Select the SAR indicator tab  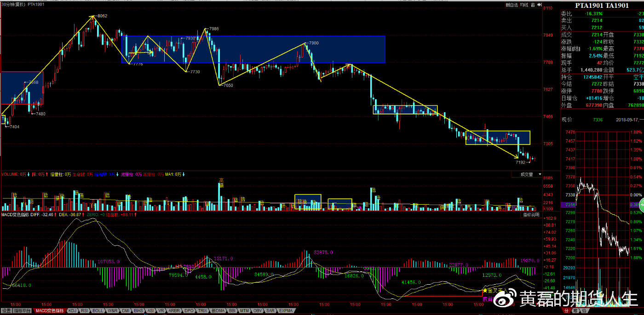(270, 311)
